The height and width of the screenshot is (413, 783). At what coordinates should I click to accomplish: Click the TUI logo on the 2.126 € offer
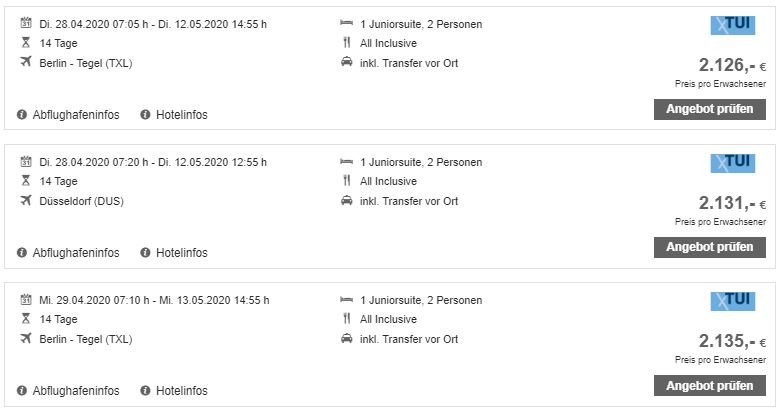click(733, 25)
